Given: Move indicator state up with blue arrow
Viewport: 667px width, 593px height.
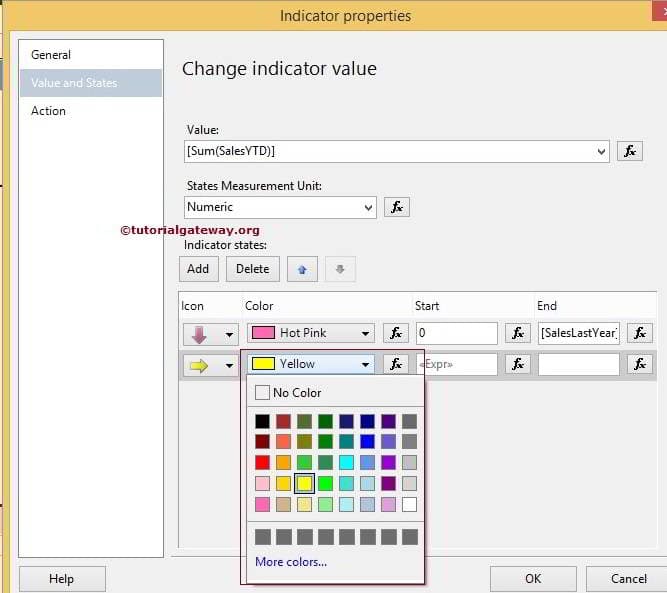Looking at the screenshot, I should pyautogui.click(x=302, y=269).
